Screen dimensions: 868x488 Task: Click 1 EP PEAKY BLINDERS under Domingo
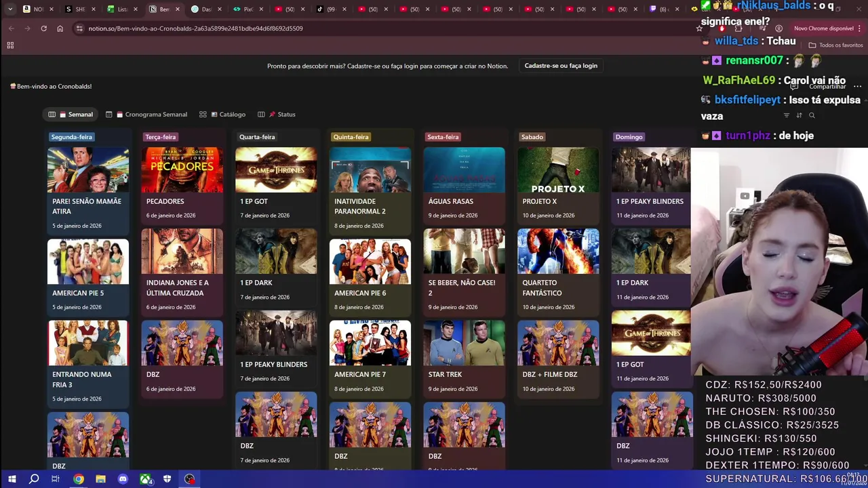[x=650, y=201]
